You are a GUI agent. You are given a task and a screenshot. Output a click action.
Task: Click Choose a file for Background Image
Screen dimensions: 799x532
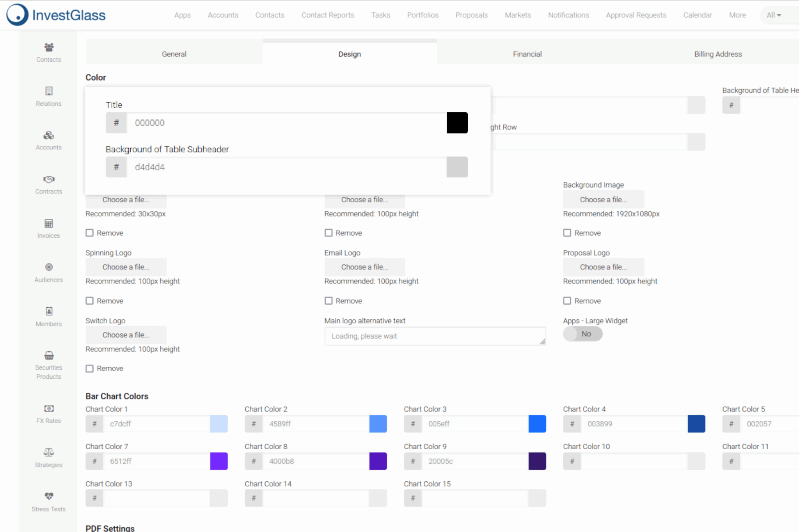click(x=603, y=199)
